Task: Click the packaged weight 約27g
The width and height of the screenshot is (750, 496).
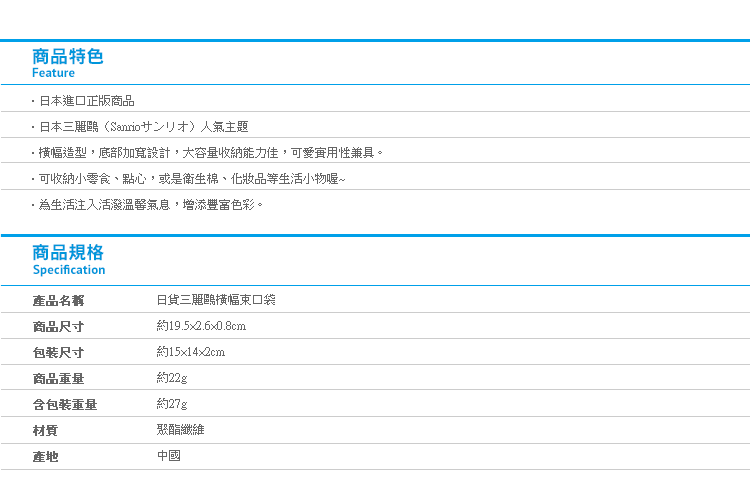Action: [171, 404]
